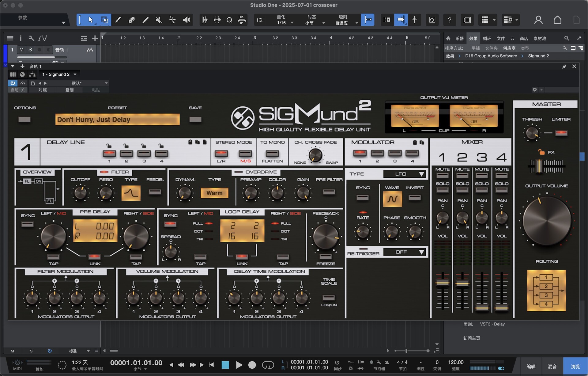Start playback with Play button
Screen dimensions: 588x376
(239, 365)
